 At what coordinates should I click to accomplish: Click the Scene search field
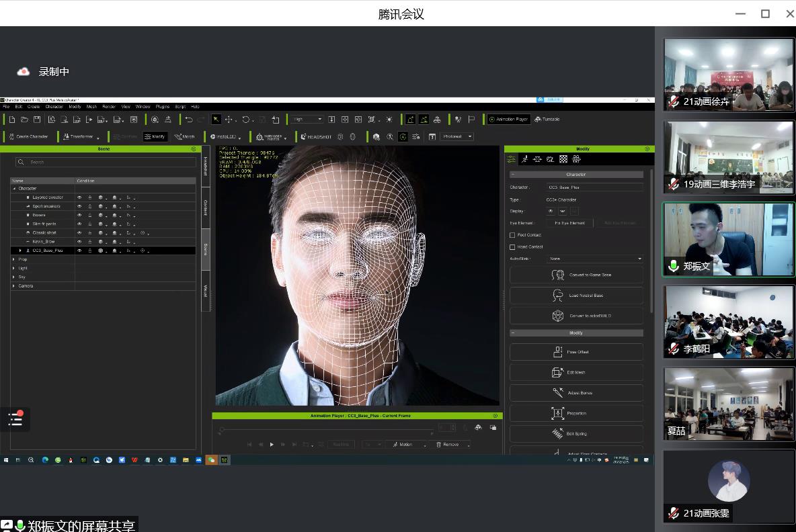click(108, 162)
